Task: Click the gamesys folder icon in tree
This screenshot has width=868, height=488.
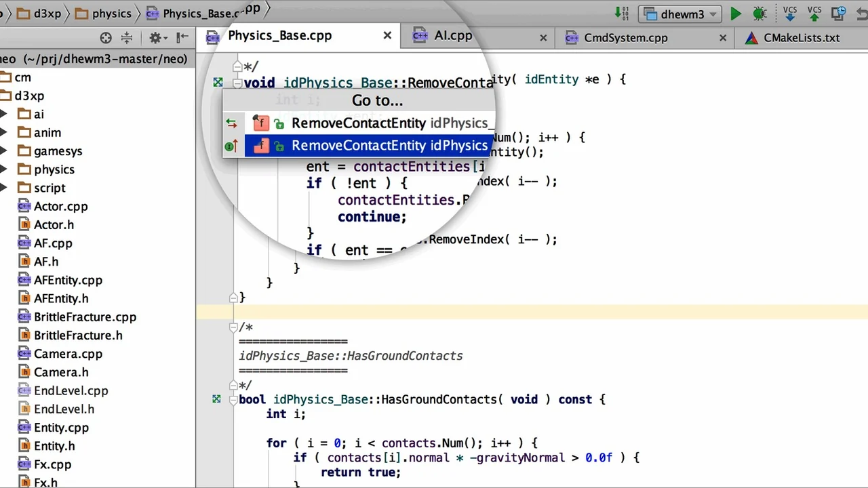Action: [x=24, y=151]
